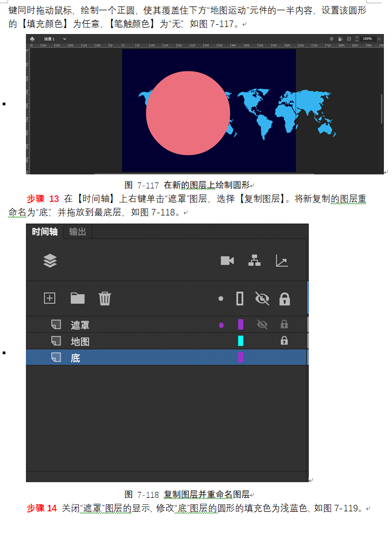Click the text 图 7-118 caption number
This screenshot has width=392, height=534.
[x=141, y=495]
